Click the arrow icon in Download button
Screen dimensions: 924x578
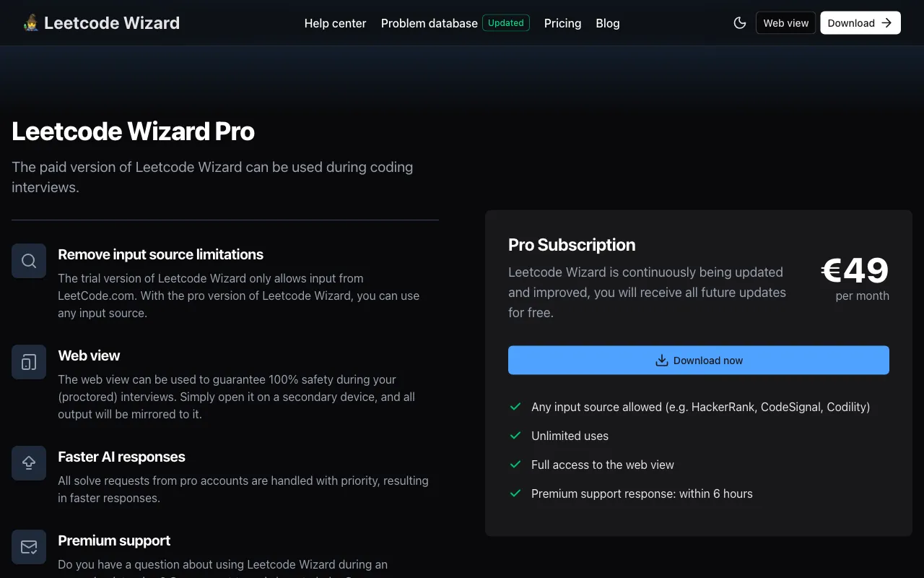coord(886,23)
